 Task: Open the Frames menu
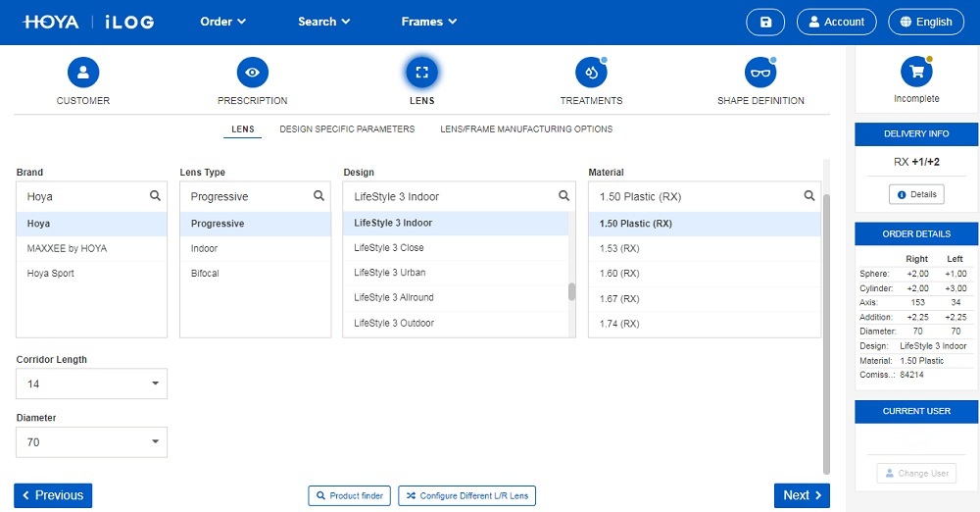point(428,22)
